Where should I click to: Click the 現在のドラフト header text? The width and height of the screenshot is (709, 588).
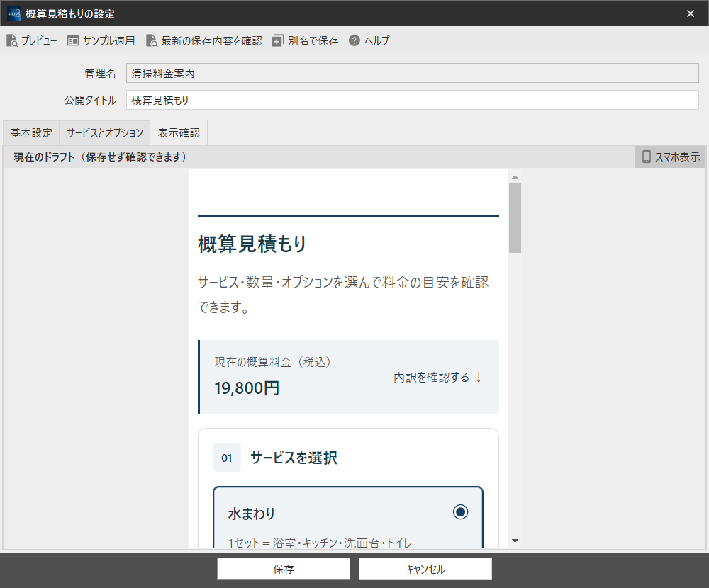coord(100,157)
